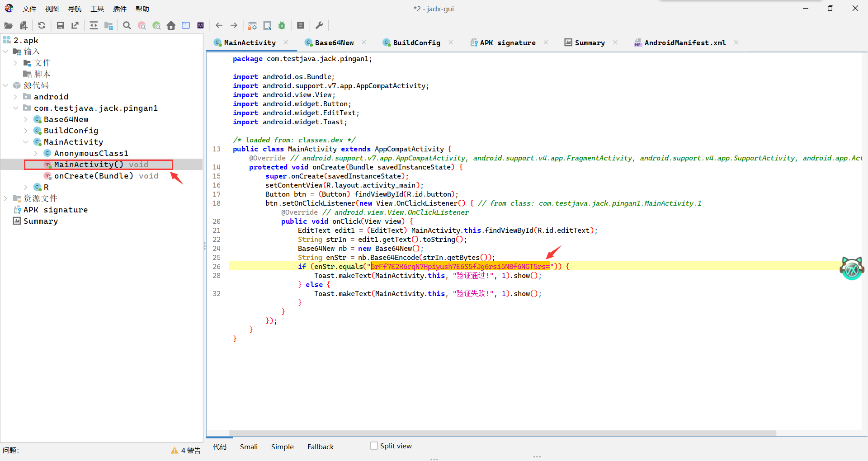Launch the debugger bug icon
Screen dimensions: 868x461
click(x=282, y=26)
